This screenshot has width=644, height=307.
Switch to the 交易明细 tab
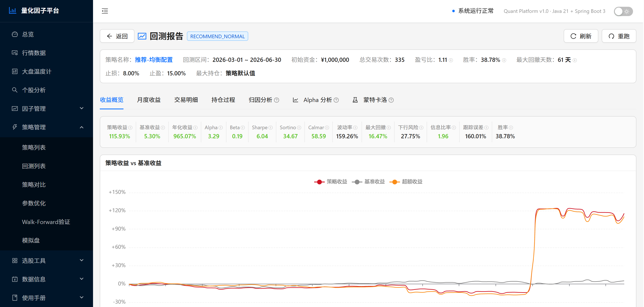click(x=186, y=100)
